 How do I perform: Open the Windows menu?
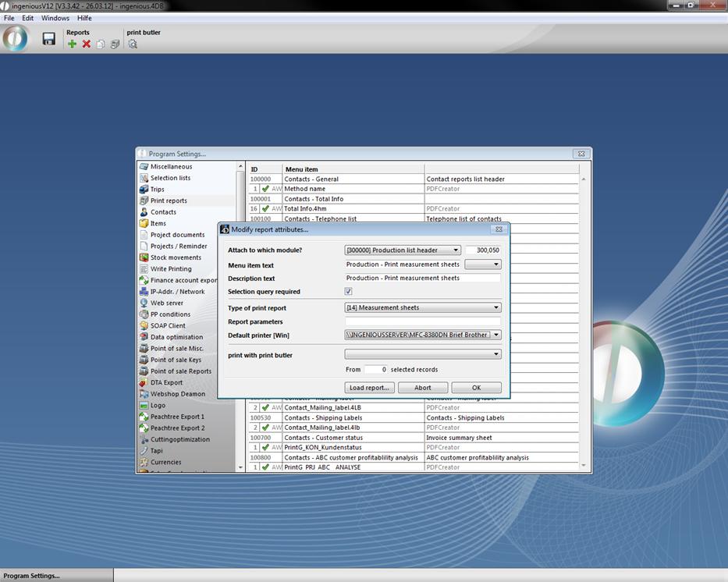55,18
